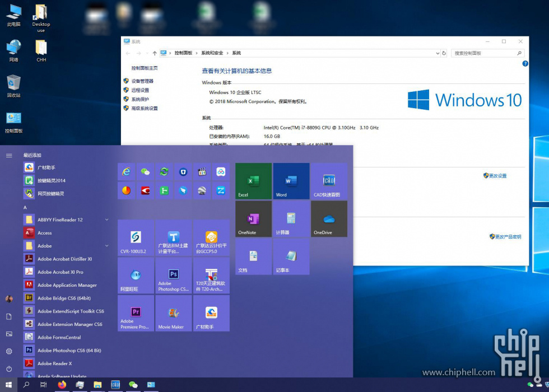Viewport: 549px width, 392px height.
Task: Open recently added 网页按键精灵
Action: [x=67, y=194]
